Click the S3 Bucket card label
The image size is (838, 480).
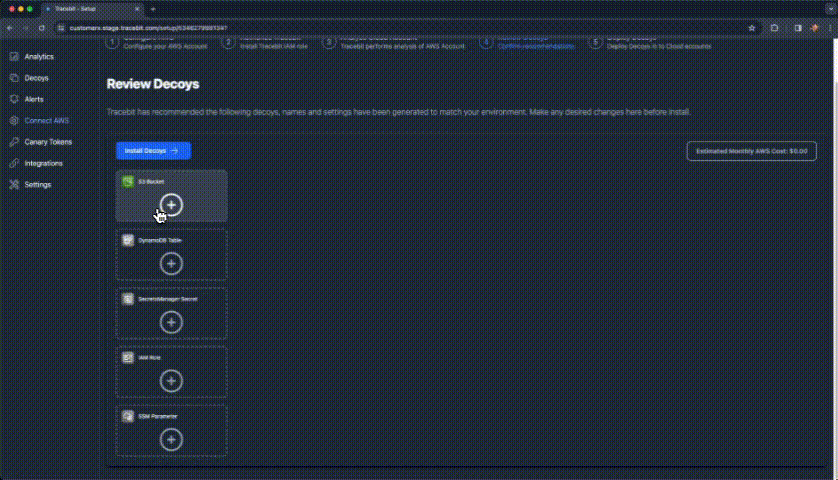[x=151, y=182]
